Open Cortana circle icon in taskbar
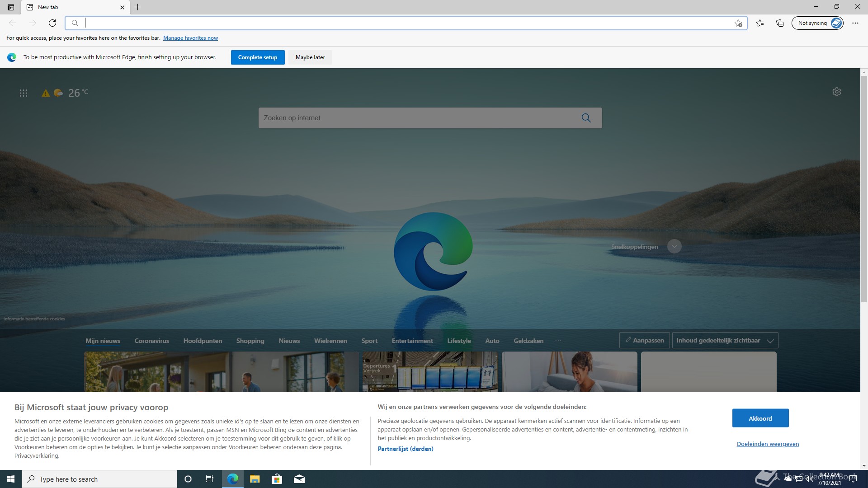The width and height of the screenshot is (868, 488). [x=188, y=479]
